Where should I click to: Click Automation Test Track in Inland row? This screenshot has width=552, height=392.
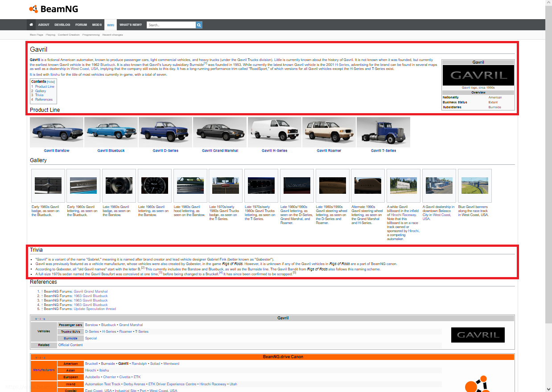(103, 384)
